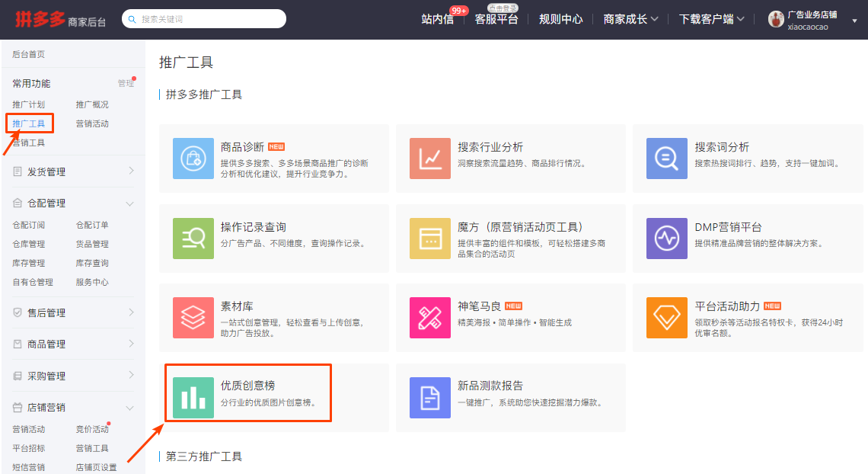The image size is (868, 474).
Task: Open the DMP营销平台 purple icon
Action: click(666, 238)
